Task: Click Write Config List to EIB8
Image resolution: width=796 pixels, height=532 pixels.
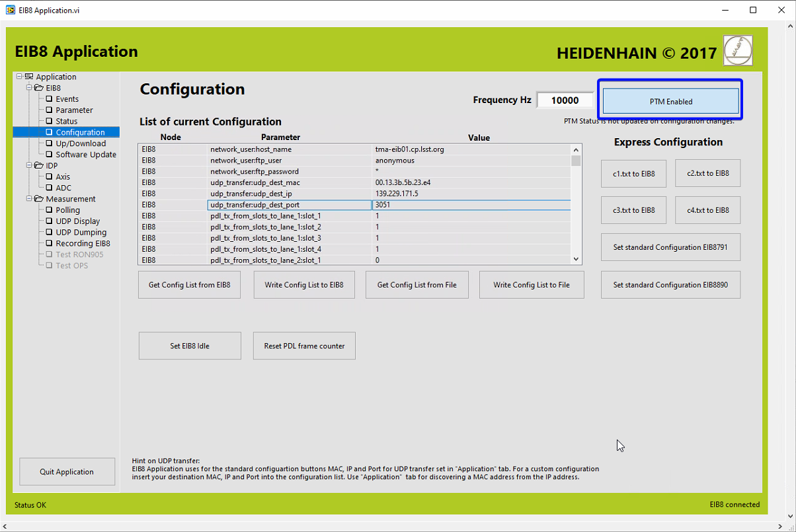Action: click(304, 285)
